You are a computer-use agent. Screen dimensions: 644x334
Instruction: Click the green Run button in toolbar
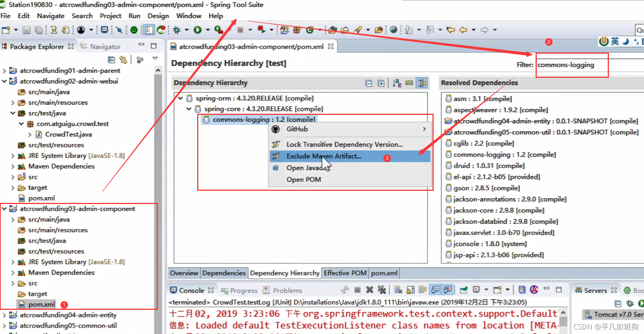click(198, 30)
